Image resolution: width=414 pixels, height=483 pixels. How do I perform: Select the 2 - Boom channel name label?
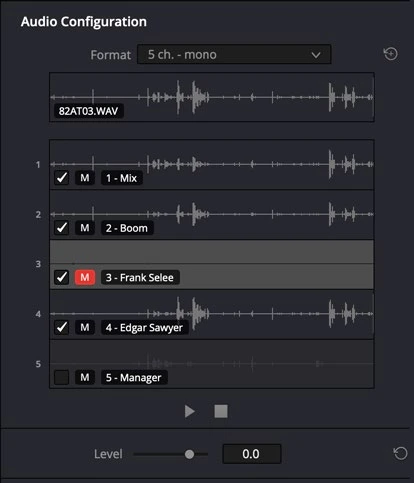coord(127,228)
